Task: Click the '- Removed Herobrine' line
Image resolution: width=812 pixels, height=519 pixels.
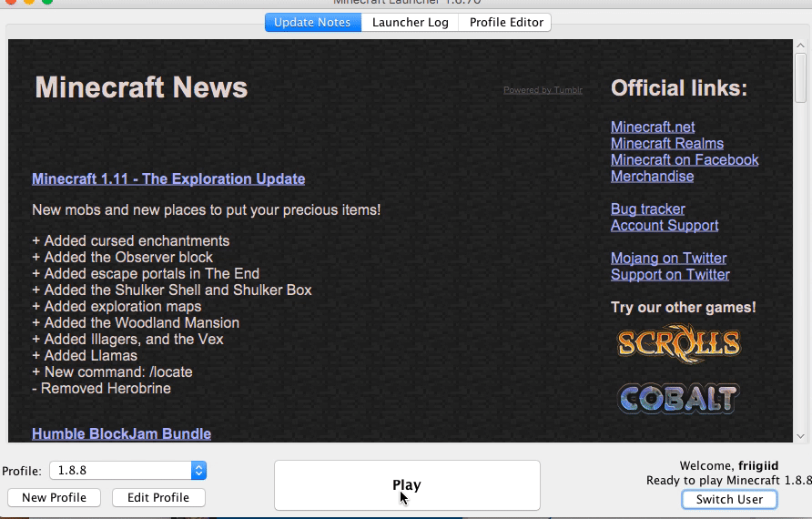Action: [x=102, y=389]
